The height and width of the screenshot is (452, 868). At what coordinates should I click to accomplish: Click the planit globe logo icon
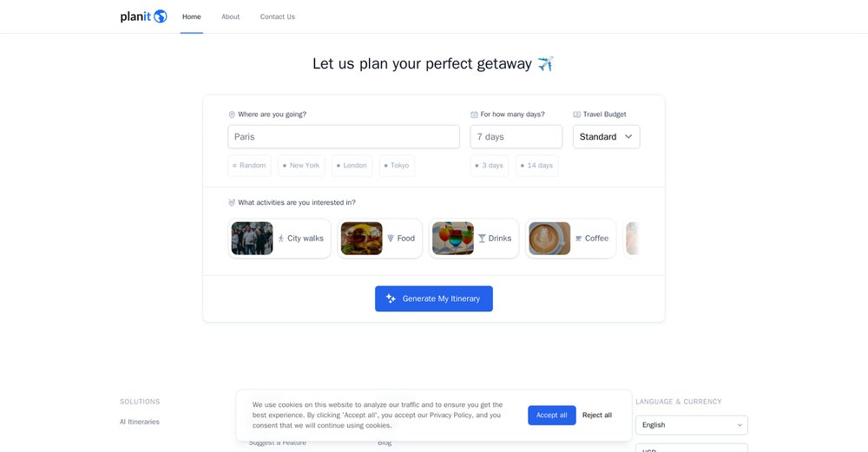pos(160,16)
